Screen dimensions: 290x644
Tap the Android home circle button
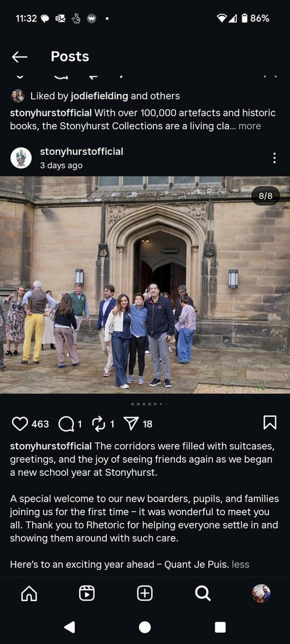pyautogui.click(x=144, y=627)
